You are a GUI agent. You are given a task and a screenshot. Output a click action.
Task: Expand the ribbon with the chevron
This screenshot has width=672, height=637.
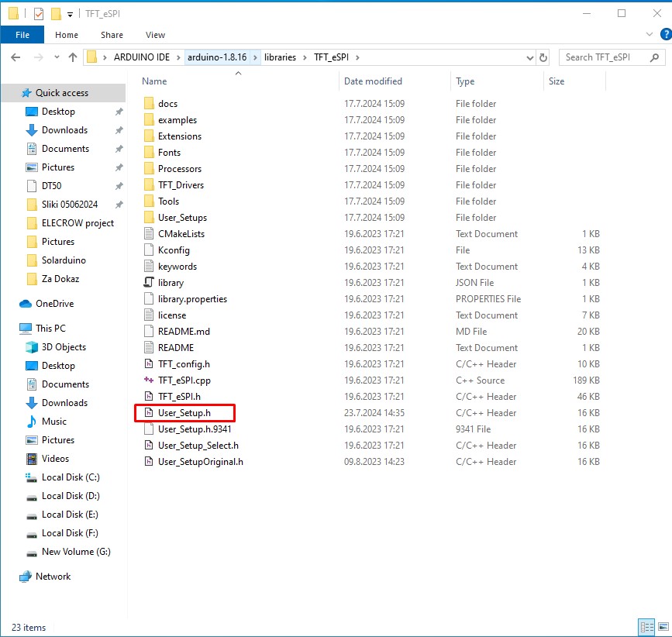pos(648,35)
